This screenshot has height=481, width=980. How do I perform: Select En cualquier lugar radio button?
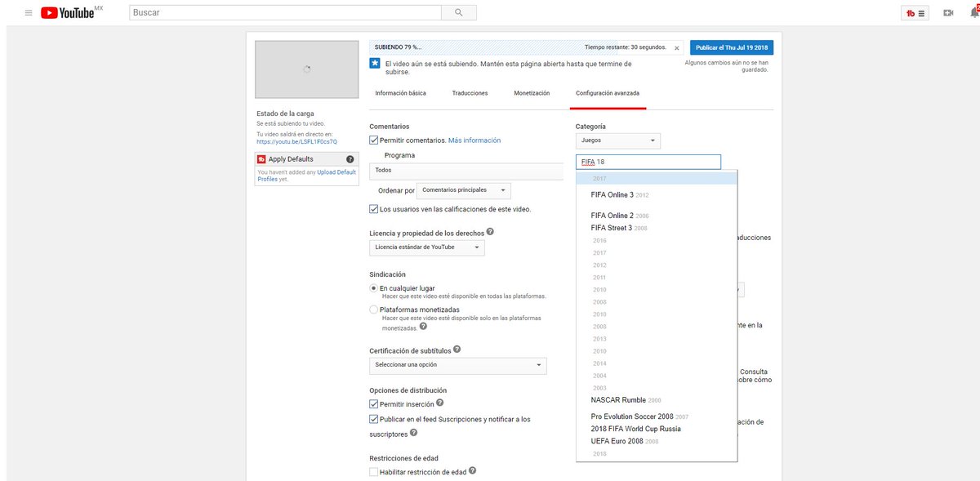(x=374, y=288)
